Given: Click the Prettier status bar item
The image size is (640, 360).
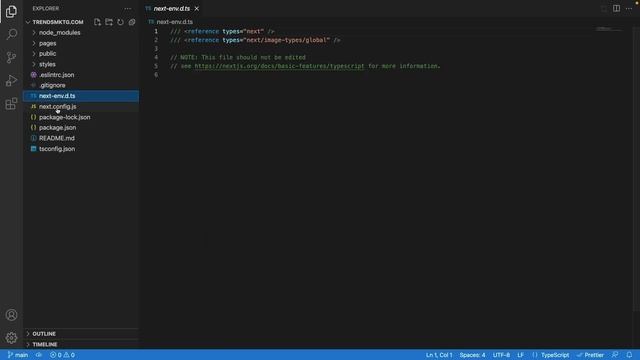Looking at the screenshot, I should click(590, 355).
